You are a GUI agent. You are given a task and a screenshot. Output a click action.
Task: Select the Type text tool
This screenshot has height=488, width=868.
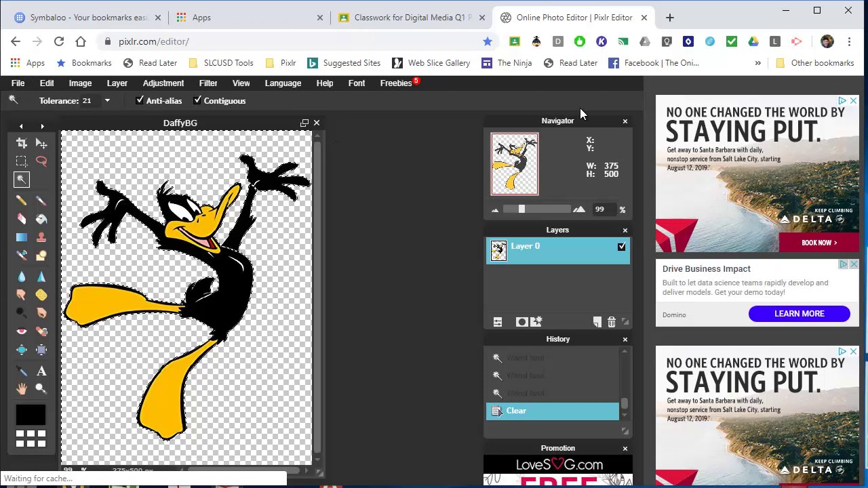click(41, 371)
